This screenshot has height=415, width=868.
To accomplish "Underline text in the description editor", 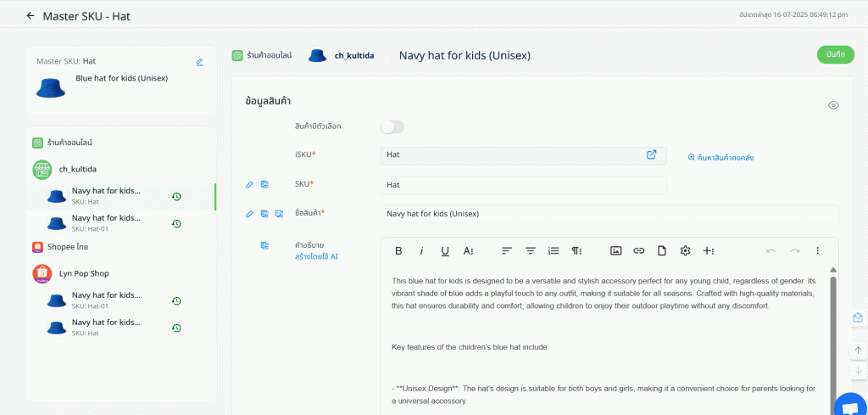I will pyautogui.click(x=445, y=250).
